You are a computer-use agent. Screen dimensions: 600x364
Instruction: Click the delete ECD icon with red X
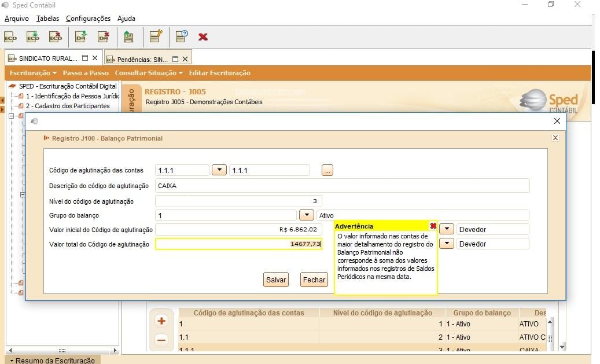pos(56,37)
